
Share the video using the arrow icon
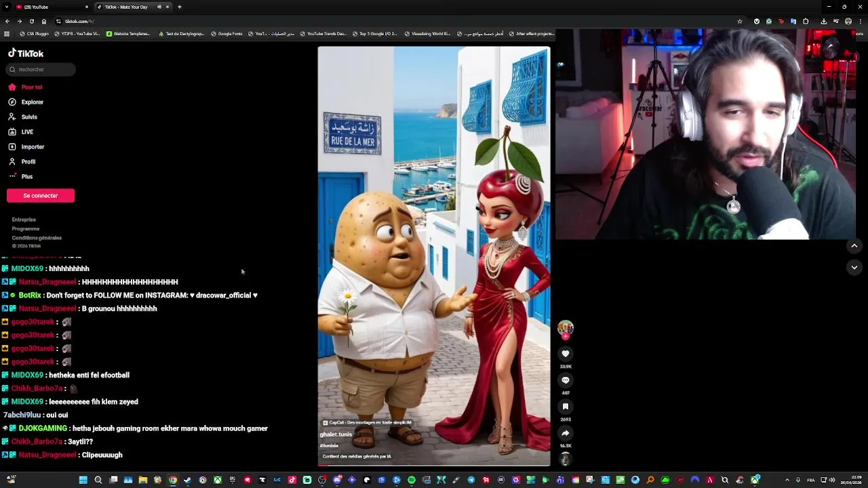pos(566,433)
